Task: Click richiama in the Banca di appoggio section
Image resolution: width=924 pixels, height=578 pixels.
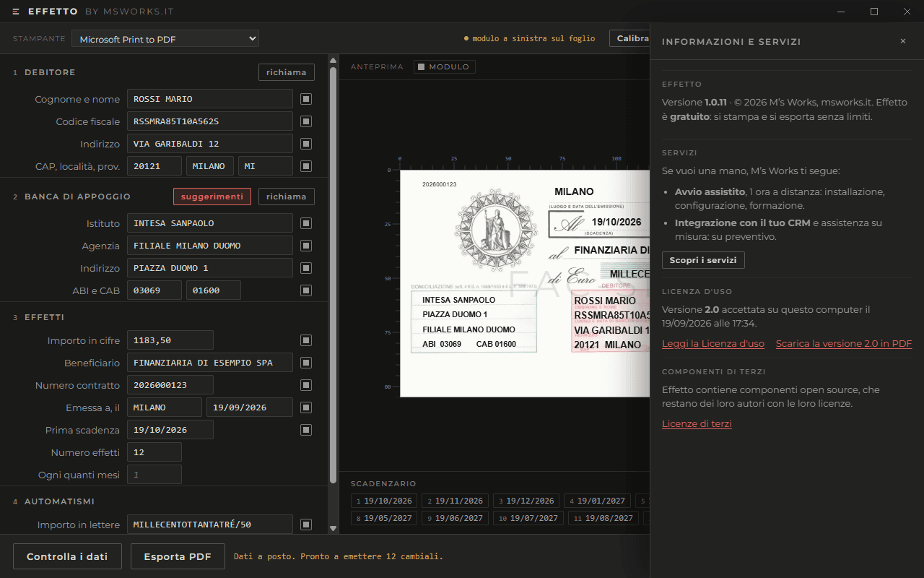Action: click(x=287, y=197)
